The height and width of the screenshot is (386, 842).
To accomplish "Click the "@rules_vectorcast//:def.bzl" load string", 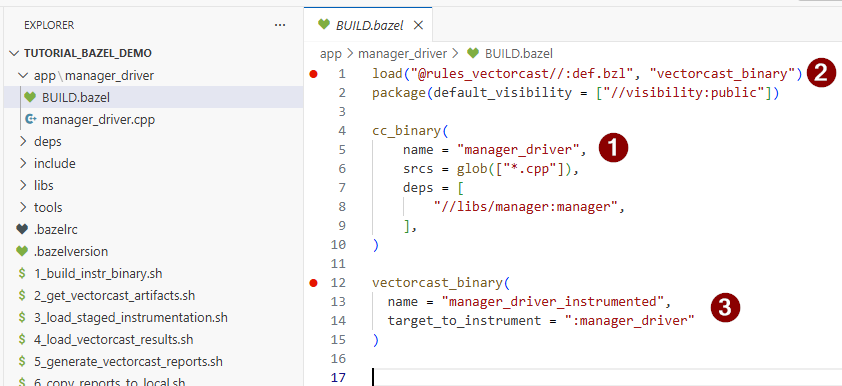I will click(521, 74).
